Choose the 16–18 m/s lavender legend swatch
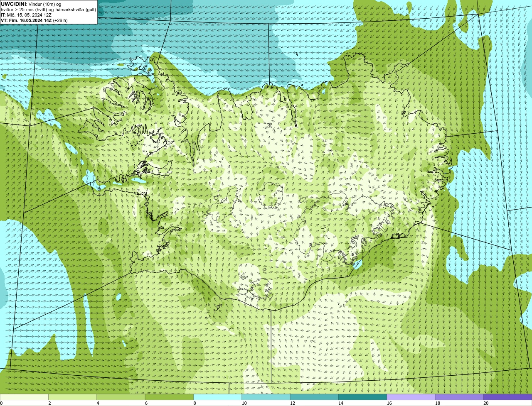The height and width of the screenshot is (406, 532). [x=411, y=397]
